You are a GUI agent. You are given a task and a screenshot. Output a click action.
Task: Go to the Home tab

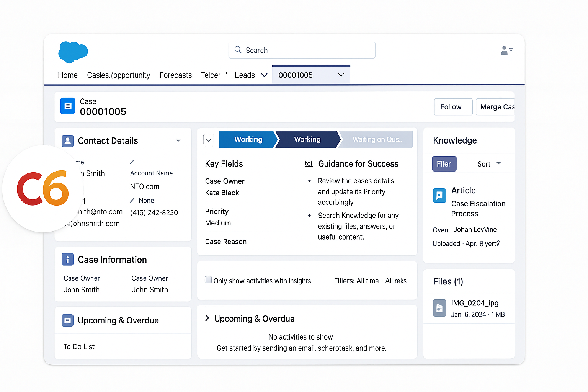coord(68,75)
